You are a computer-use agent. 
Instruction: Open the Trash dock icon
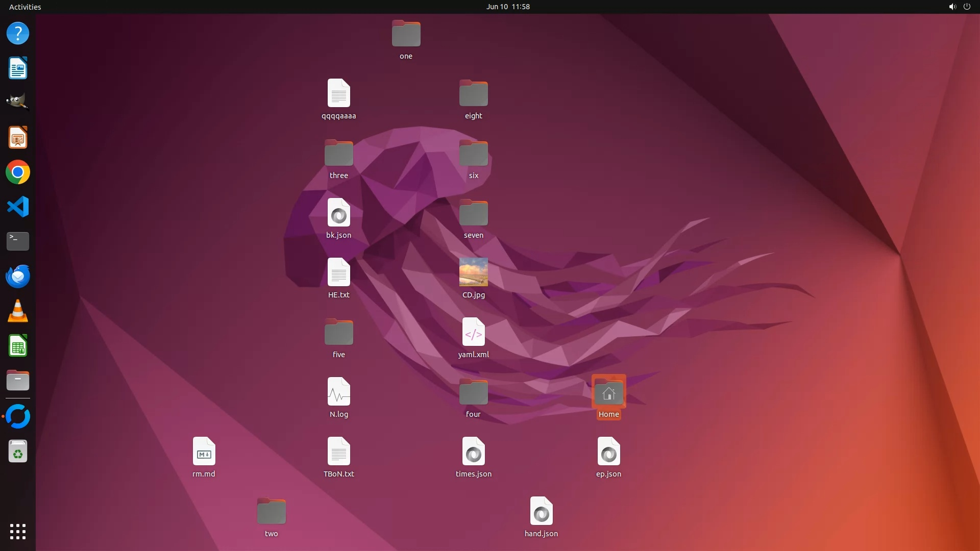pos(18,452)
